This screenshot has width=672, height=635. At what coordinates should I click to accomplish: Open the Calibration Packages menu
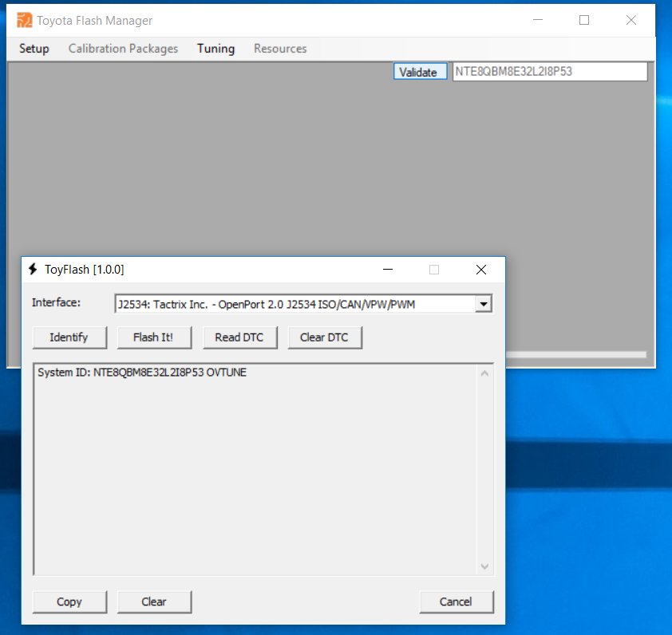[123, 49]
